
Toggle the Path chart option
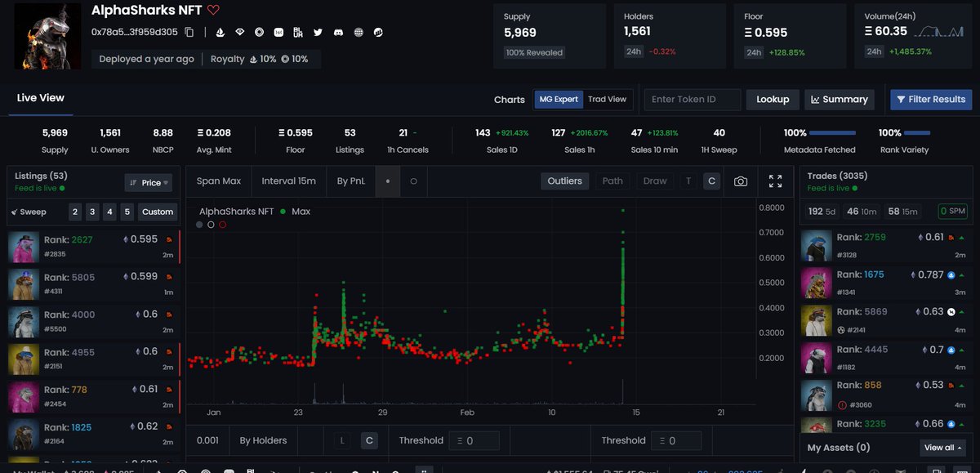[612, 181]
